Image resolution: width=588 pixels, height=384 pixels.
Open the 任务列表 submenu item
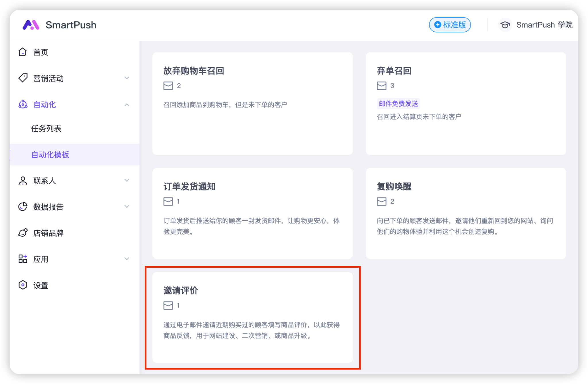tap(46, 128)
